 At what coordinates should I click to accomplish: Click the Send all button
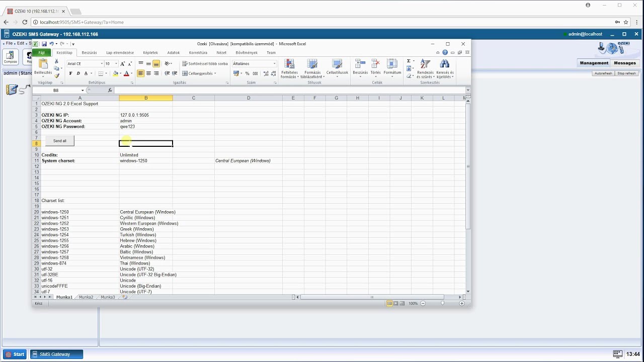pos(60,141)
